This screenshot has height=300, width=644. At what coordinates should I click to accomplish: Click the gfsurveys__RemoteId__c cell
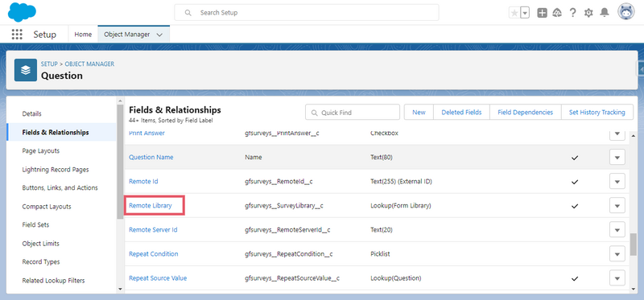279,182
